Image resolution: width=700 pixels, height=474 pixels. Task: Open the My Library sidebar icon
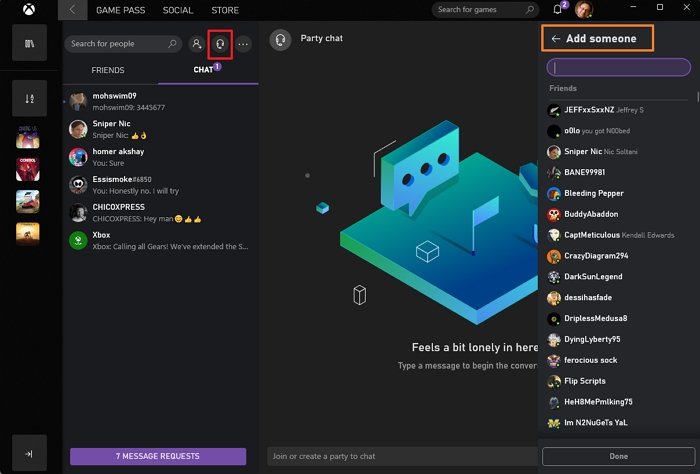29,43
